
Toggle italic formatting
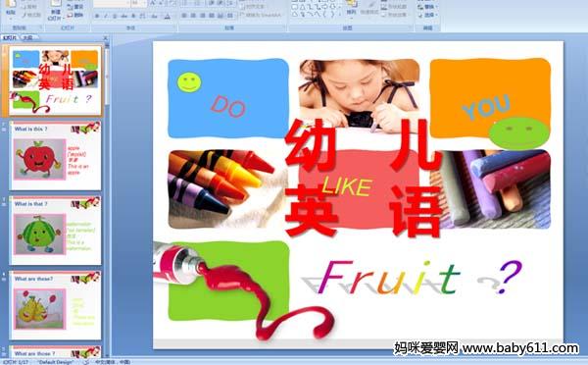(x=106, y=16)
